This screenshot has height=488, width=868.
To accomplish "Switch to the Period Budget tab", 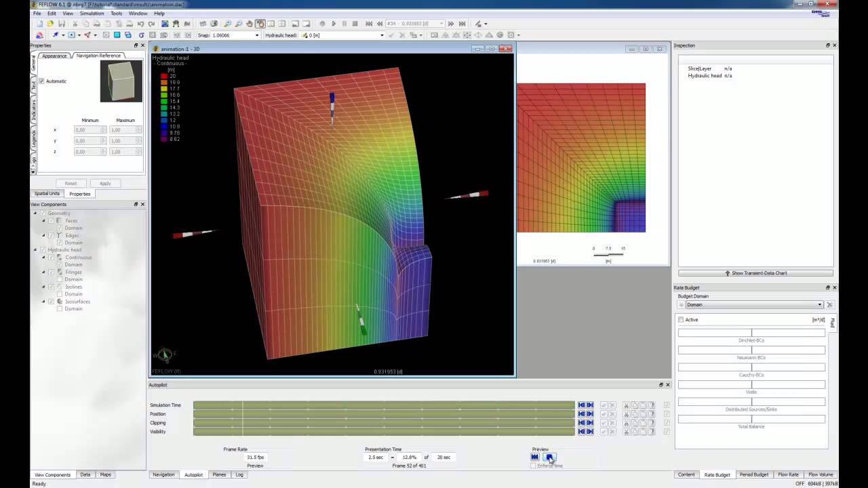I will pyautogui.click(x=753, y=474).
